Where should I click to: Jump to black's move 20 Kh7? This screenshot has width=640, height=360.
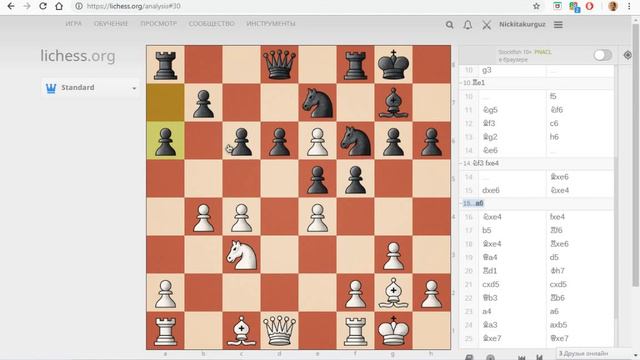580,271
